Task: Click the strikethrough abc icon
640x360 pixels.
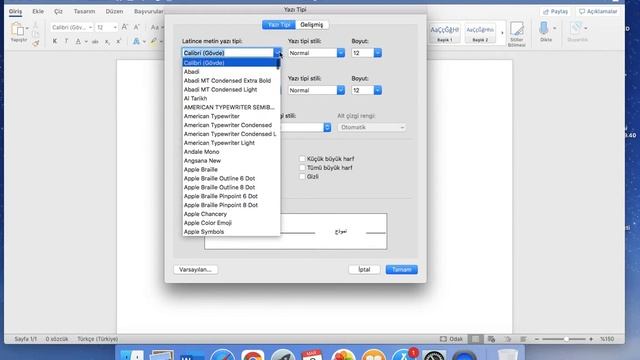Action: (95, 42)
